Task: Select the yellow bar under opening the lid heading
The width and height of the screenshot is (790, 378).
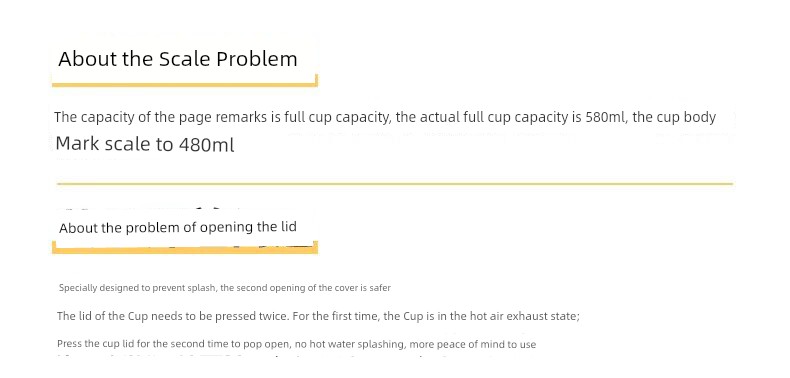Action: click(185, 250)
